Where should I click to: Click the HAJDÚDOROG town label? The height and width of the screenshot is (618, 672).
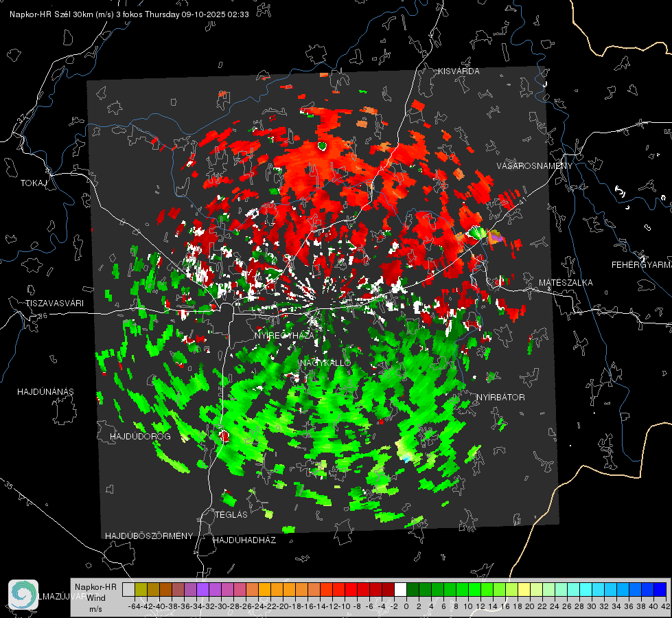(x=140, y=437)
